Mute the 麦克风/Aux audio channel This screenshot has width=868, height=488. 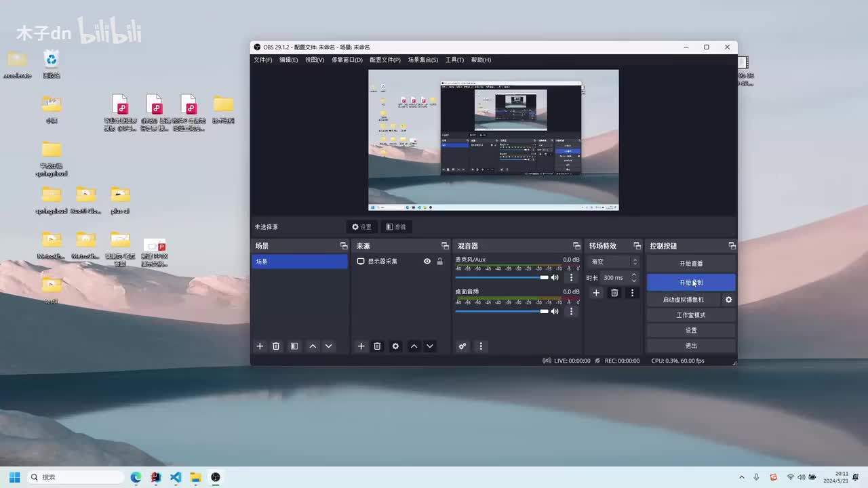(555, 277)
